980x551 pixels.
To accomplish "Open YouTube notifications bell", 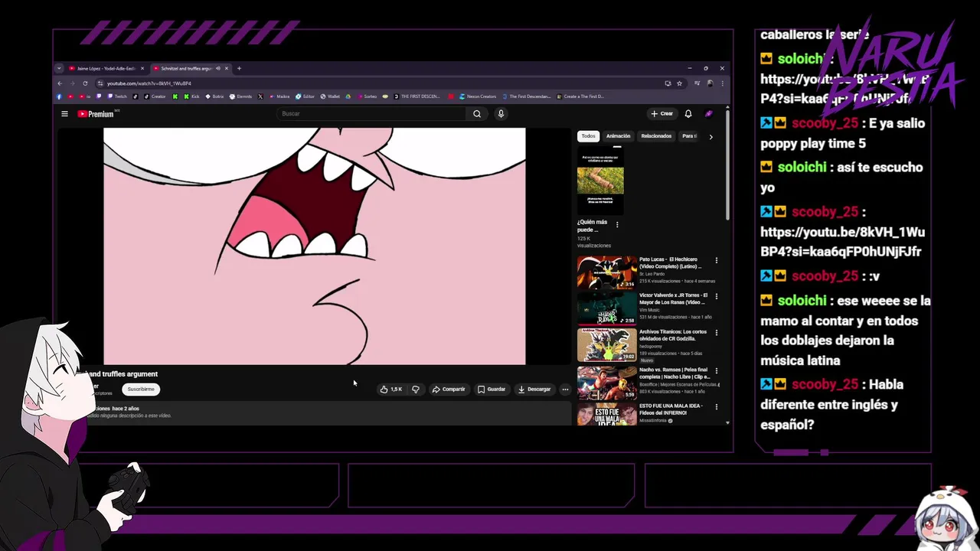I will click(x=688, y=113).
